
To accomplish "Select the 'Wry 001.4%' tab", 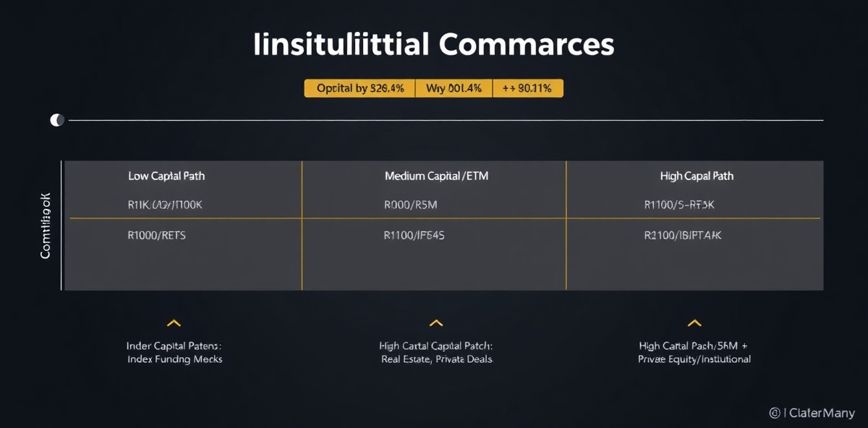I will (x=454, y=89).
